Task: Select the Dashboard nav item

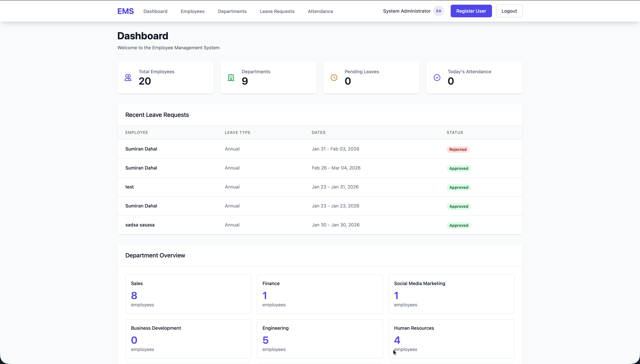Action: click(155, 11)
